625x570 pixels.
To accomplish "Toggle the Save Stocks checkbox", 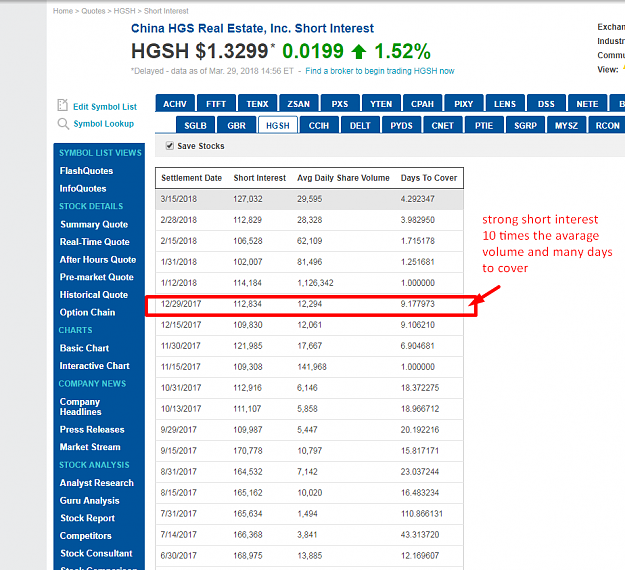I will (170, 146).
